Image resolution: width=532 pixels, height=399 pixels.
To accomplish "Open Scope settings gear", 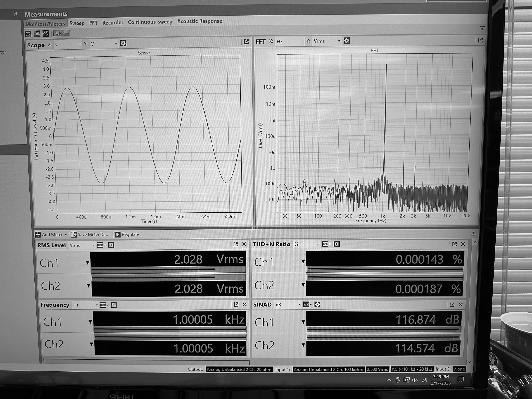I will coord(123,43).
